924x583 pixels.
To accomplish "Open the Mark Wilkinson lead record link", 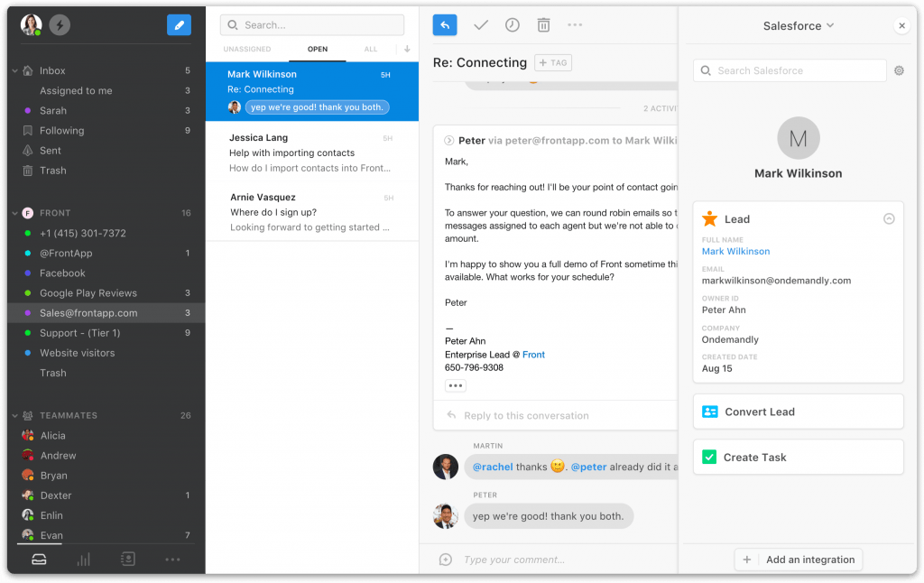I will pyautogui.click(x=735, y=251).
